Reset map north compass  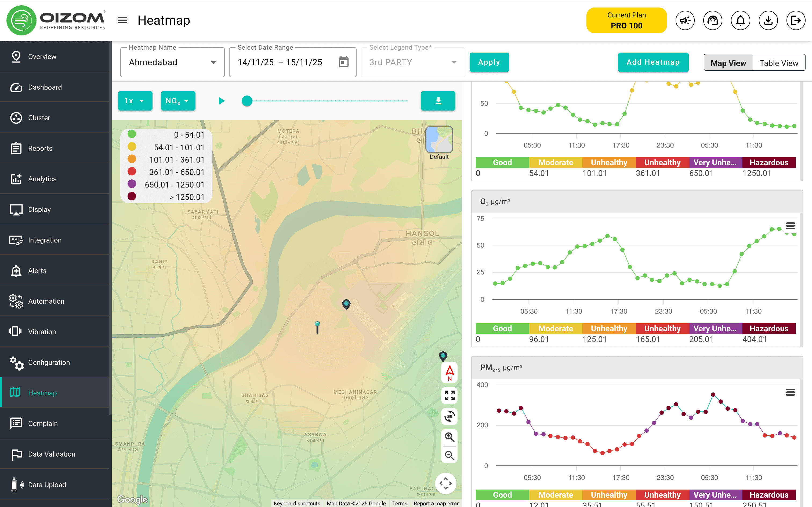point(449,373)
